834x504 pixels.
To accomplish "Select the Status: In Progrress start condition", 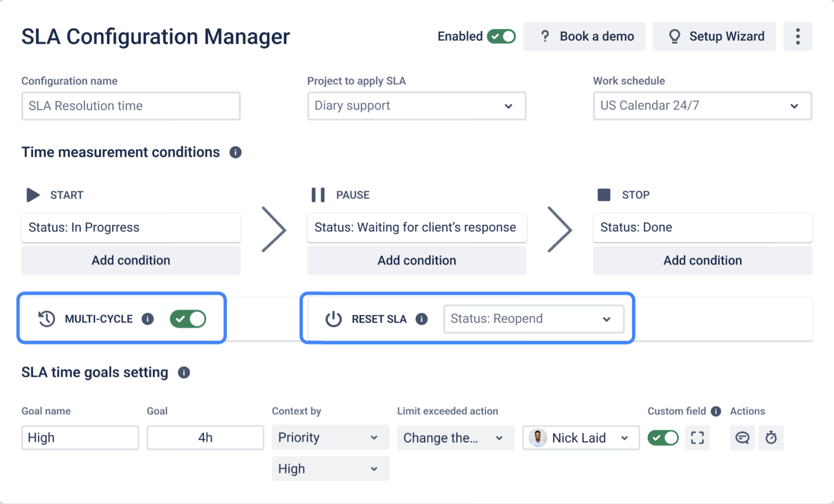I will tap(131, 228).
